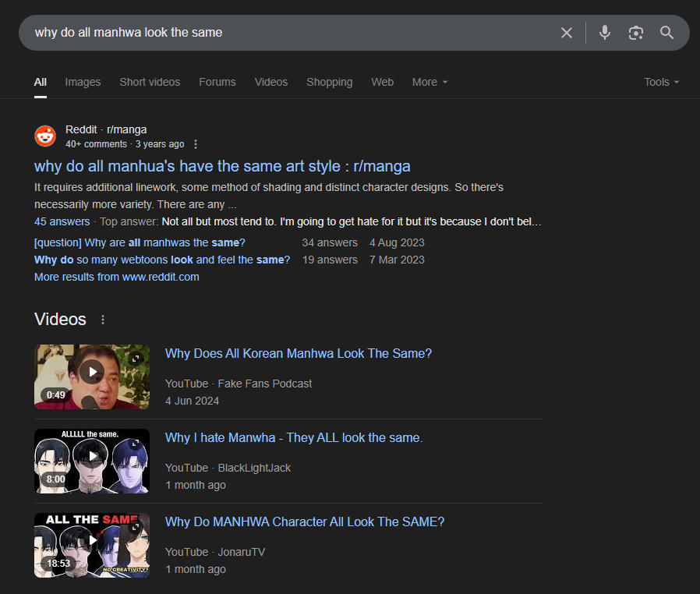700x594 pixels.
Task: Open 'Why Do MANHWA Character All Look The SAME?'
Action: (x=305, y=522)
